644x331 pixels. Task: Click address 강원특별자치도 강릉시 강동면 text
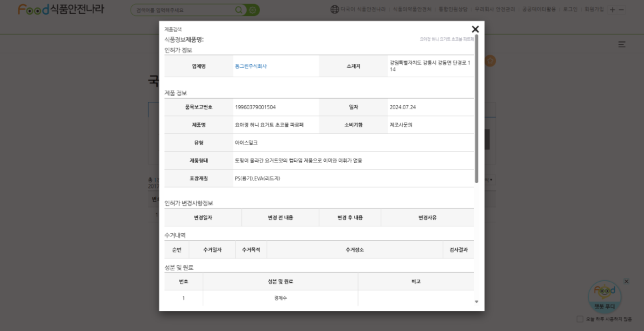[x=430, y=66]
